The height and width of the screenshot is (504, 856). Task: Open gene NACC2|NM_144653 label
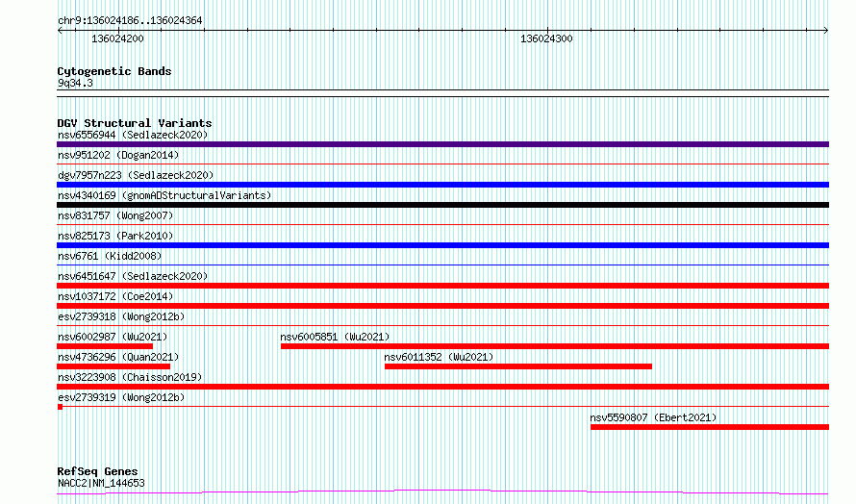click(102, 483)
